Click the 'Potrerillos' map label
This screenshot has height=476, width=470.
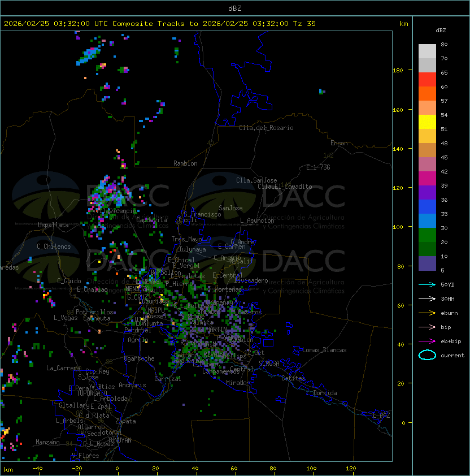tap(94, 312)
